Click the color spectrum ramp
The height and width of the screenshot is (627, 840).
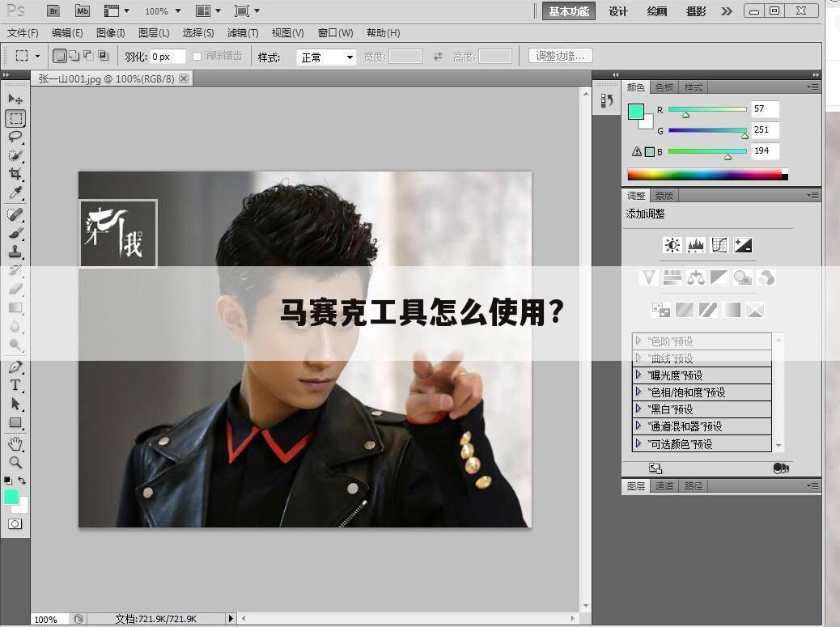707,175
